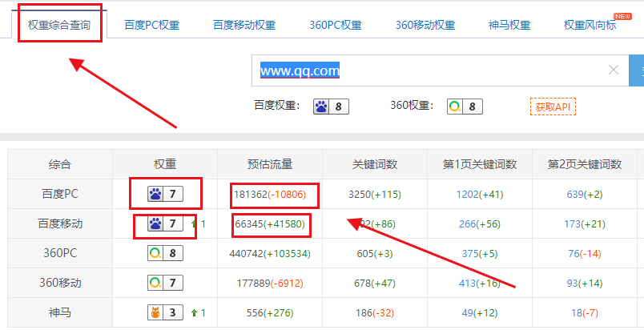
Task: Click 神马 keyword count 186 cell
Action: pyautogui.click(x=375, y=313)
